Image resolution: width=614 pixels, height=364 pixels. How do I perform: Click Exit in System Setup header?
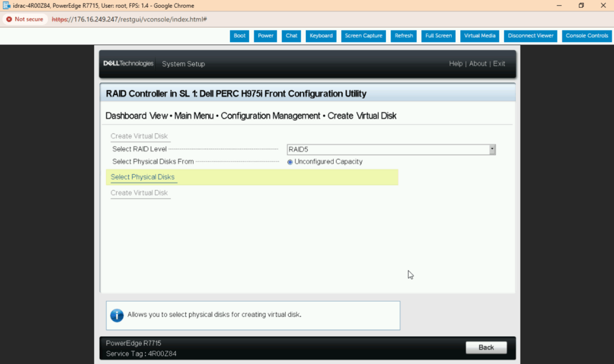499,63
